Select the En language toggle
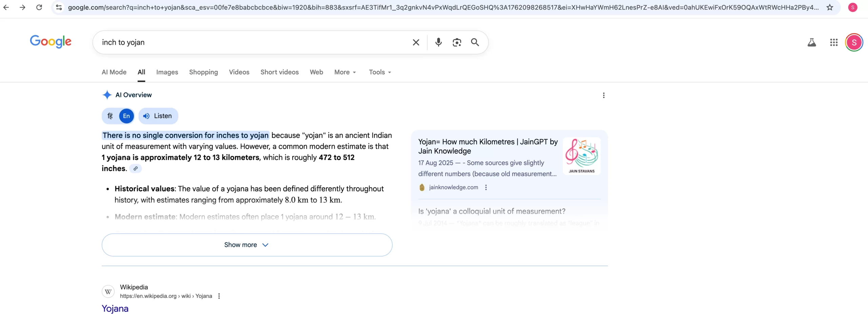 point(126,116)
